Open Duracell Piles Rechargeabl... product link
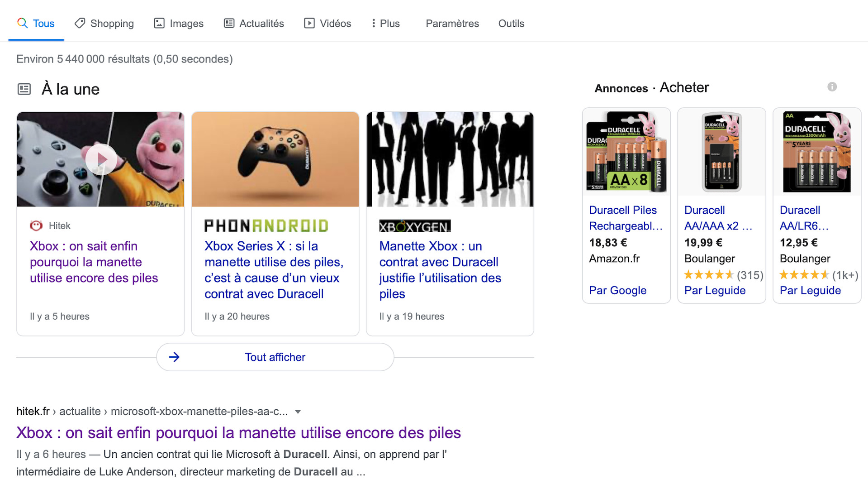 pyautogui.click(x=625, y=218)
